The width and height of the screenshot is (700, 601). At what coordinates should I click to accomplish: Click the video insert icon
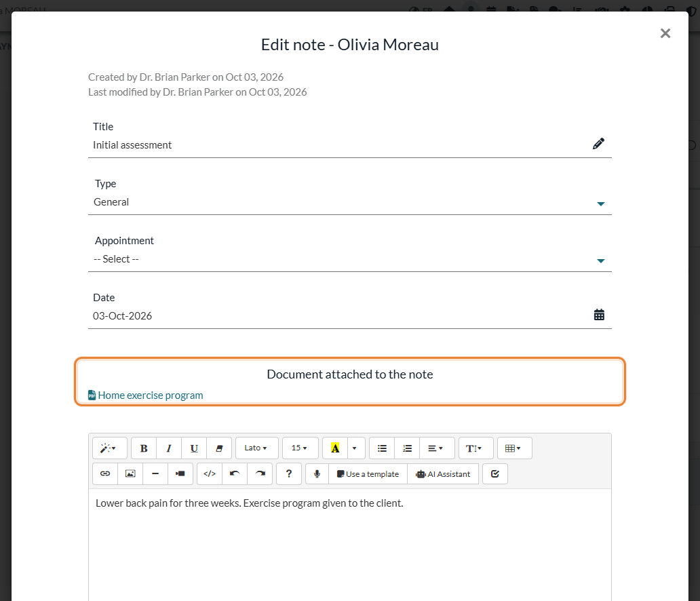pyautogui.click(x=180, y=473)
